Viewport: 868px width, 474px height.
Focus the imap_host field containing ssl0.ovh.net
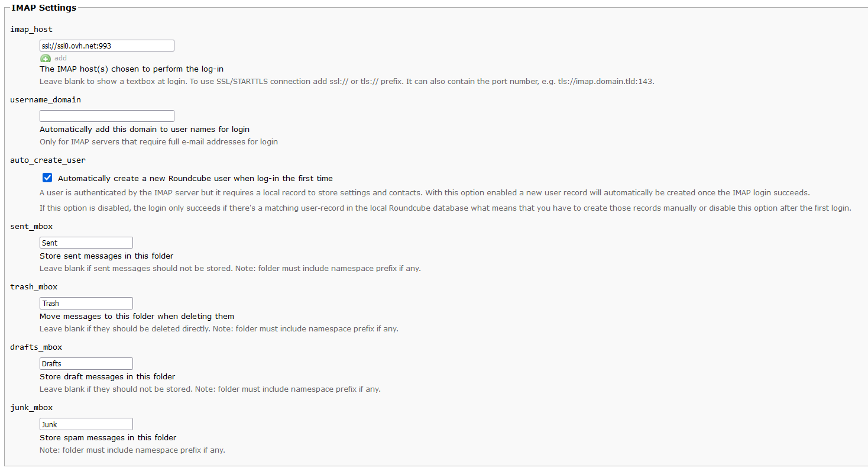107,46
